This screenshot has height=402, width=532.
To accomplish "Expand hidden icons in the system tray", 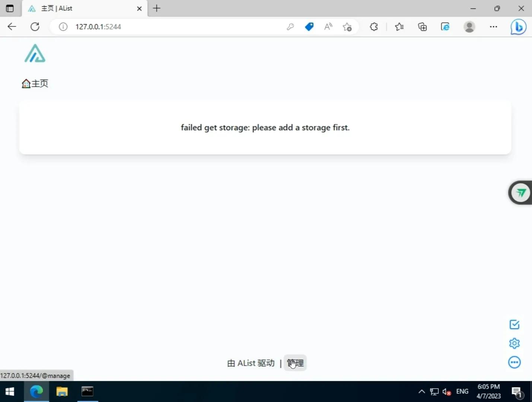I will pyautogui.click(x=422, y=391).
